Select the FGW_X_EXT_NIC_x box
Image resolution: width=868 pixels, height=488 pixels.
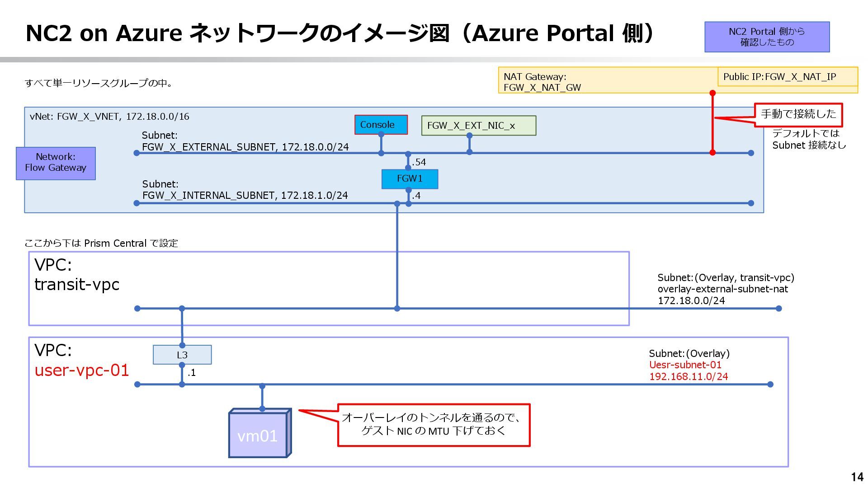pyautogui.click(x=478, y=126)
